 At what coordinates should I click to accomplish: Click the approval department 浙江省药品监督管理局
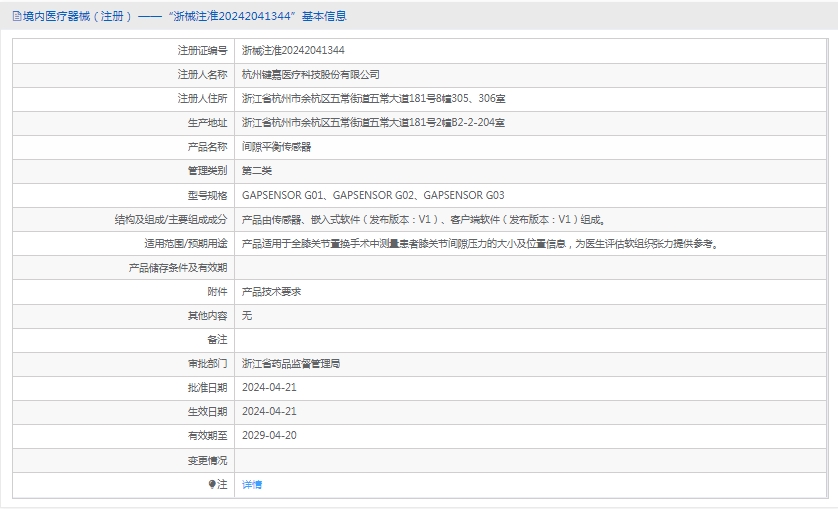click(x=298, y=363)
